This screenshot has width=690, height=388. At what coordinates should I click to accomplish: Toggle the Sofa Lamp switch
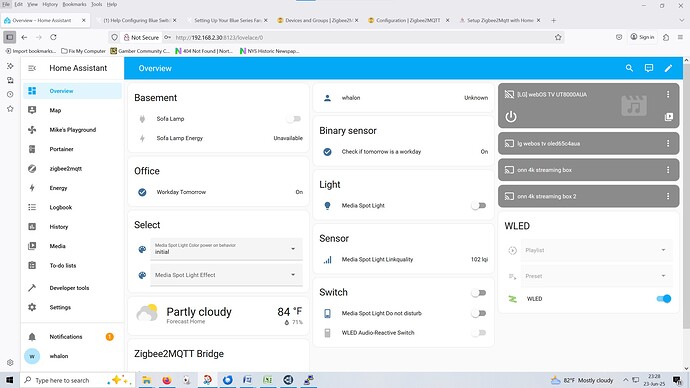click(294, 119)
